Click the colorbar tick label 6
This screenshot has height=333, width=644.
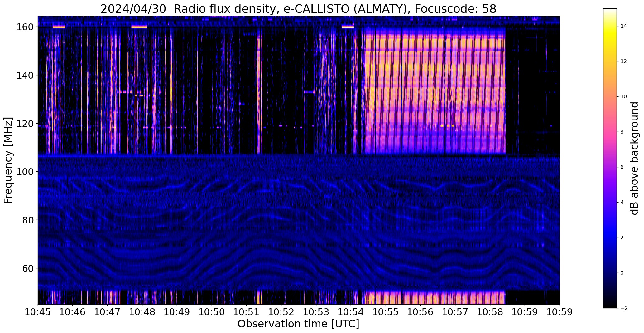coord(622,167)
